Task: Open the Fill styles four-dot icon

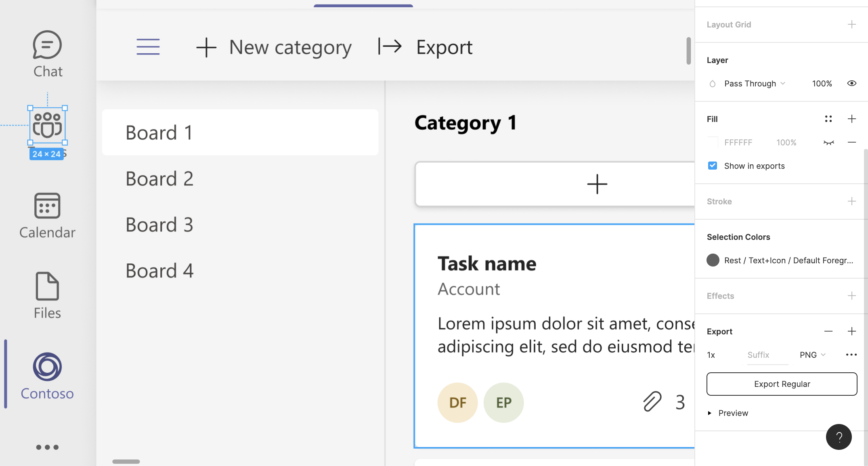Action: (828, 119)
